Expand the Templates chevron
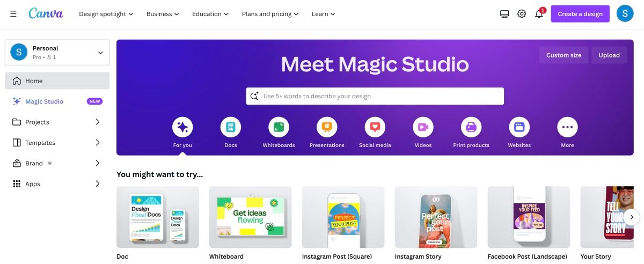 [98, 143]
